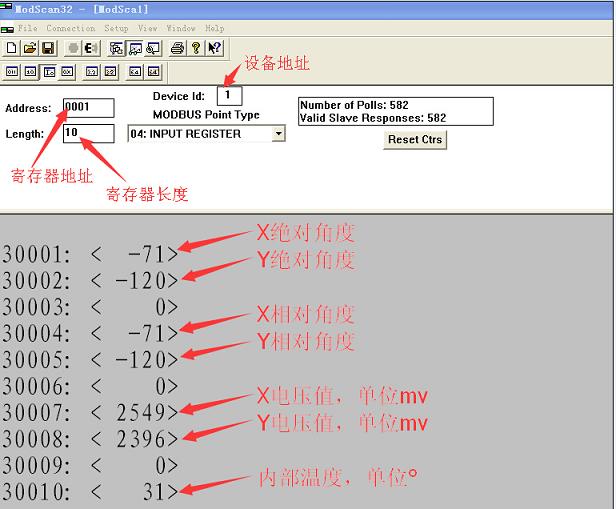Select the hex 0x display format icon

tap(66, 71)
